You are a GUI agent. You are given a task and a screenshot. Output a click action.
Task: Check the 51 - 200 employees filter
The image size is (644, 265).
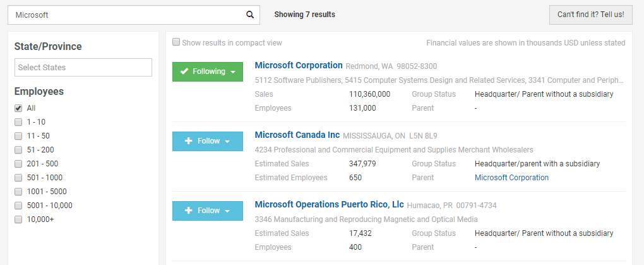pyautogui.click(x=18, y=150)
